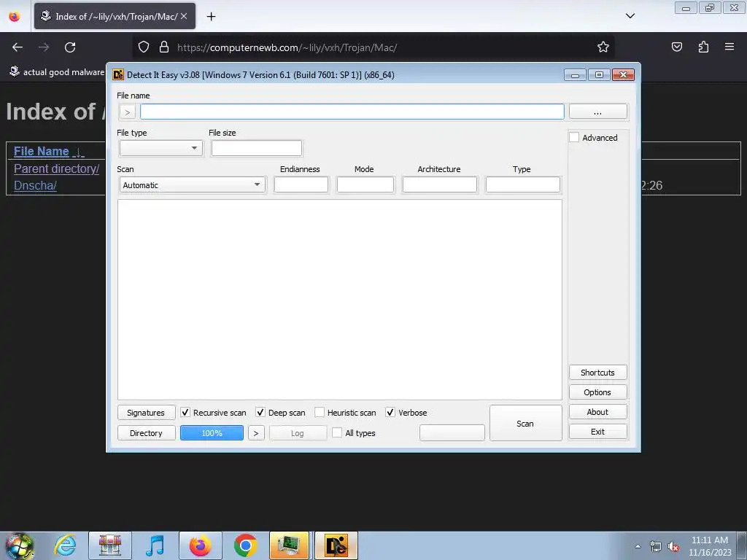Open the Options button

pos(598,392)
